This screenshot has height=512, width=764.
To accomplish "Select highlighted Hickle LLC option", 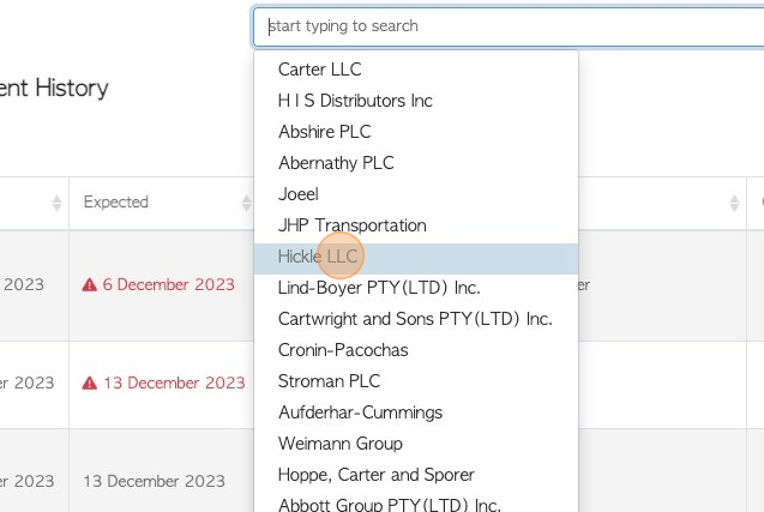I will (x=318, y=257).
